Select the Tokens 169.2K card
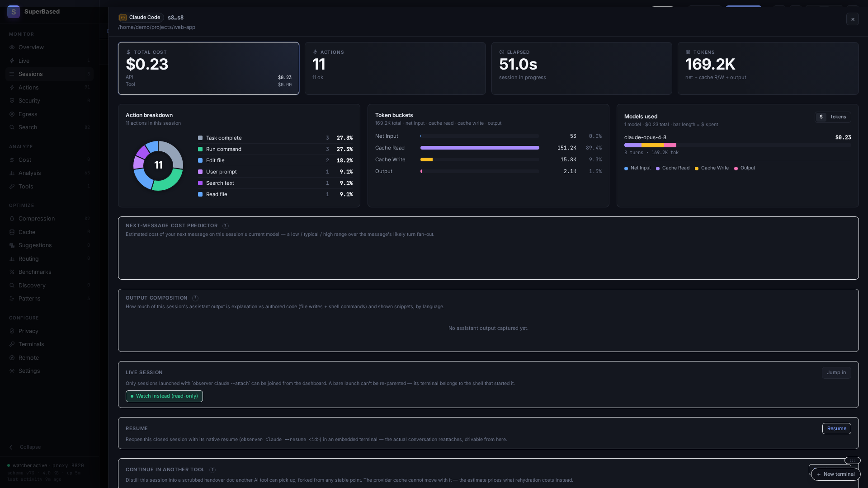 click(768, 69)
